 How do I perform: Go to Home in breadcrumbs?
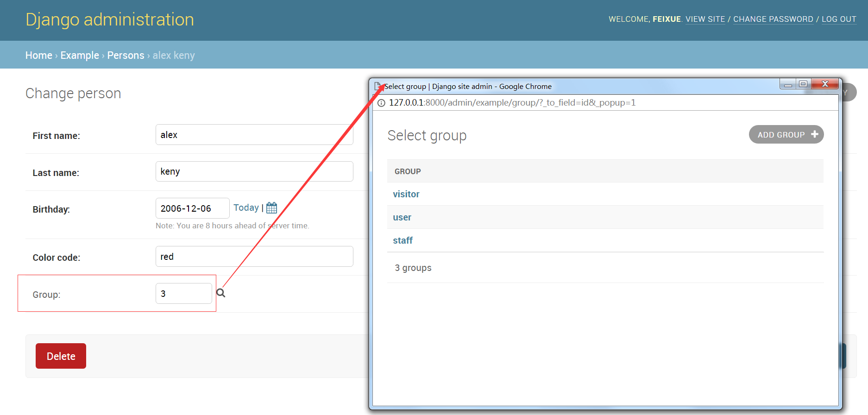[x=39, y=55]
